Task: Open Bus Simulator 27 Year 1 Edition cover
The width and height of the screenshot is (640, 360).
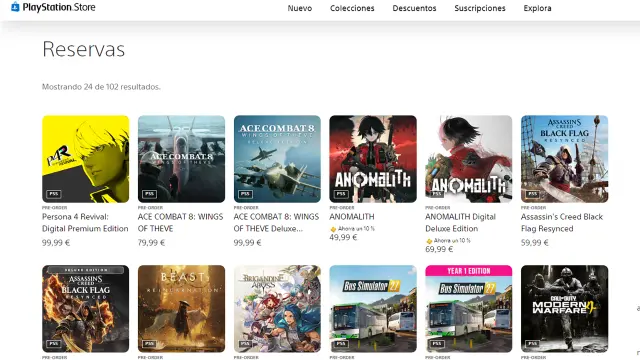Action: pos(469,309)
